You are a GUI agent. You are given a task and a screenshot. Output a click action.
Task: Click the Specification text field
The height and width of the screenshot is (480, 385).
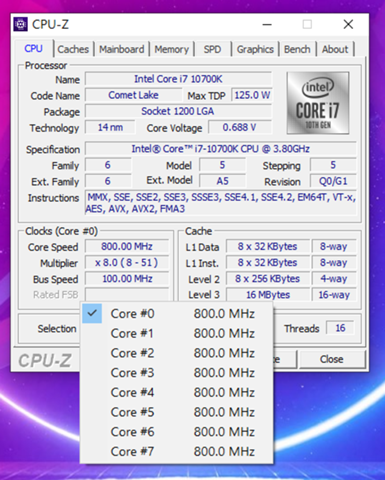pyautogui.click(x=220, y=149)
